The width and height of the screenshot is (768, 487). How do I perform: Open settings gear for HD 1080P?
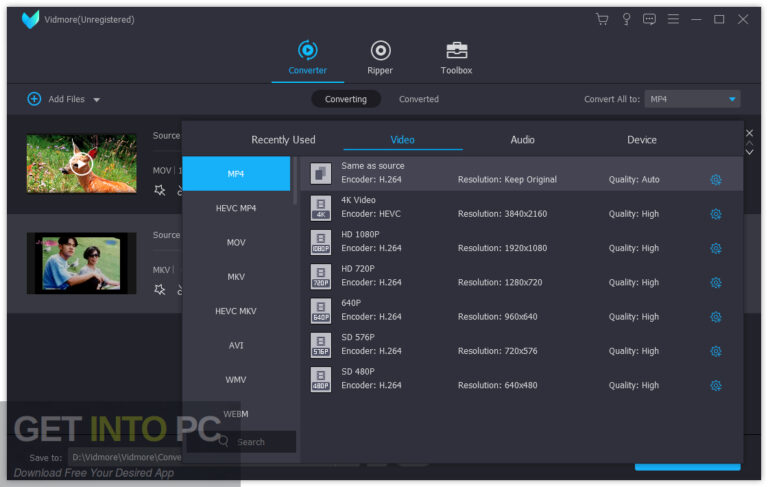coord(716,248)
